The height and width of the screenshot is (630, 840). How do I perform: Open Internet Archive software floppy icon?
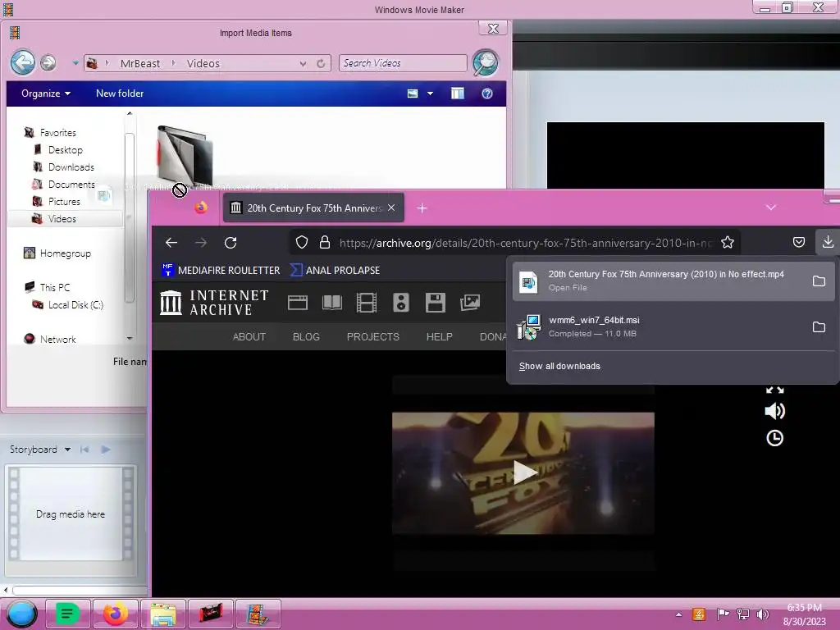click(435, 303)
